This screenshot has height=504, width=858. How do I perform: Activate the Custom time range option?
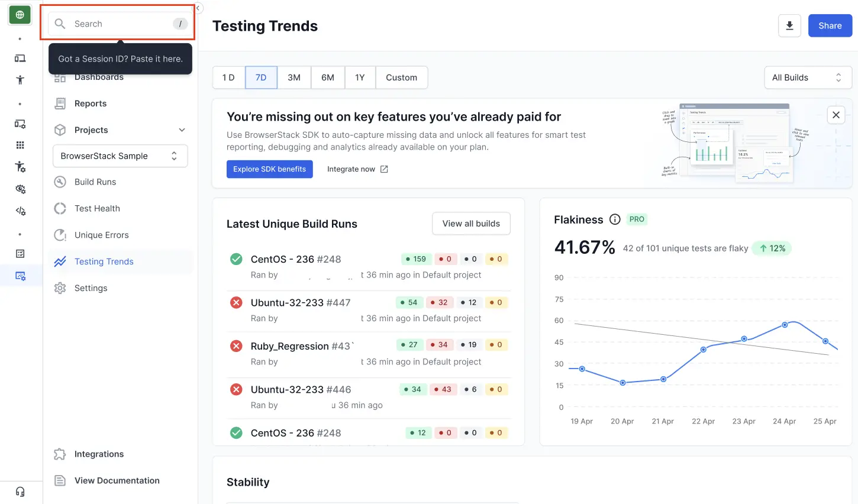coord(401,77)
